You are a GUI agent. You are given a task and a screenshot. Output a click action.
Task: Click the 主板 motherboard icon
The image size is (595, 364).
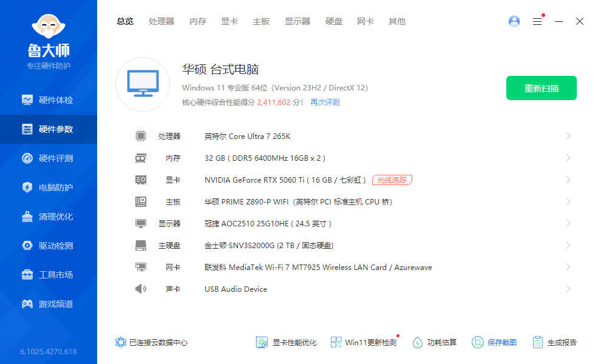(141, 201)
